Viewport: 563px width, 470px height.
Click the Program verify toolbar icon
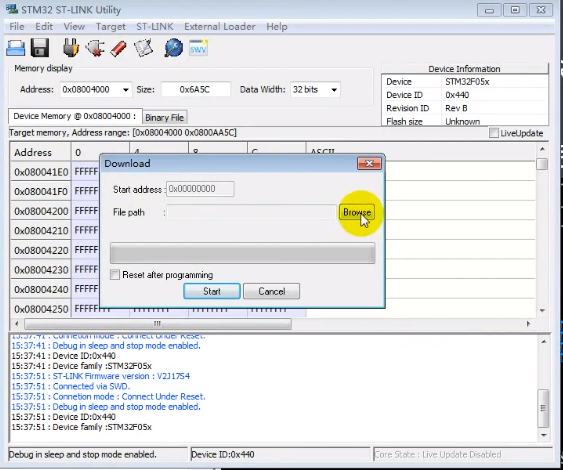click(x=144, y=48)
